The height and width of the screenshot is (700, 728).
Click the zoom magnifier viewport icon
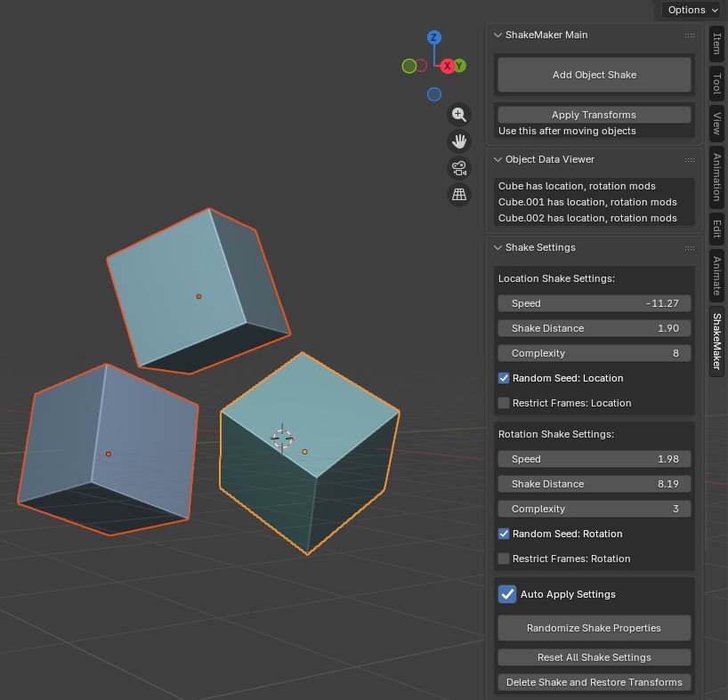[459, 115]
